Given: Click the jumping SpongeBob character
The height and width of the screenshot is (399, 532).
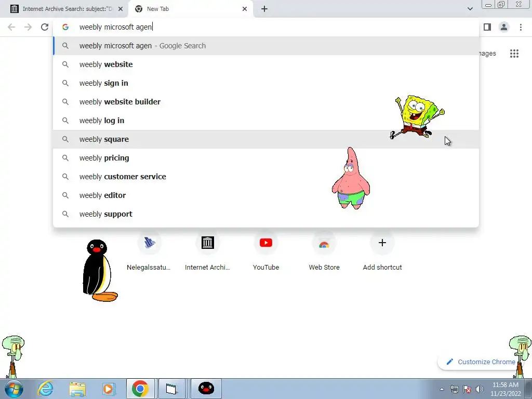Looking at the screenshot, I should [418, 117].
